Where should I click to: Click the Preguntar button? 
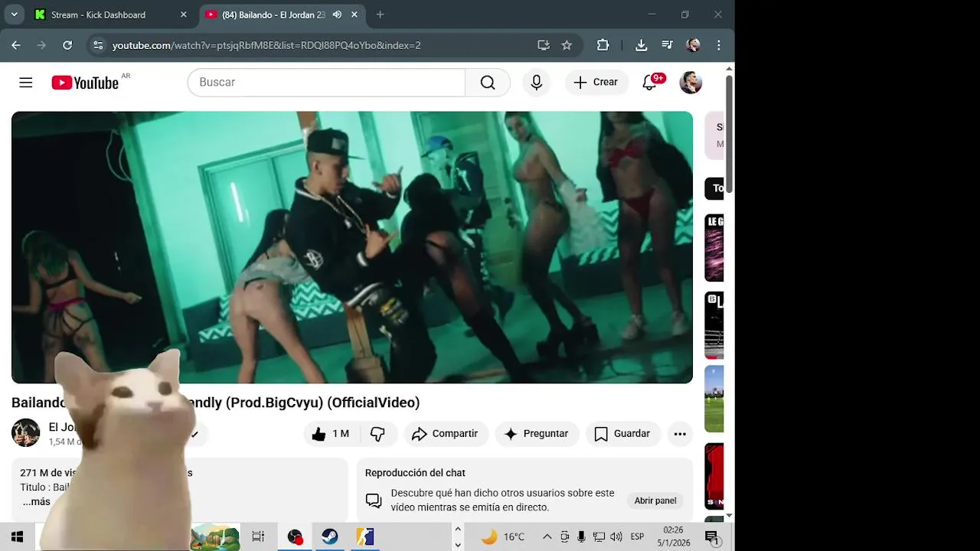click(536, 434)
